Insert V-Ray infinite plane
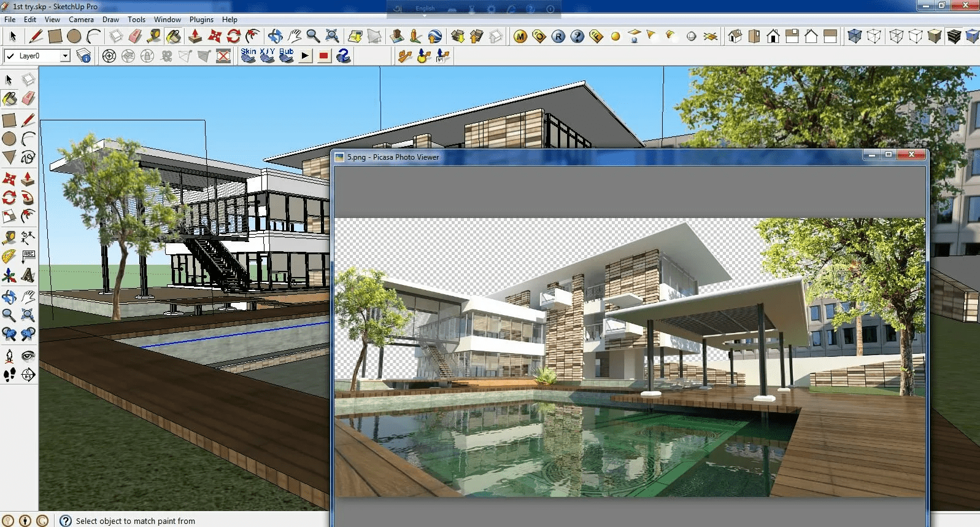 (711, 36)
